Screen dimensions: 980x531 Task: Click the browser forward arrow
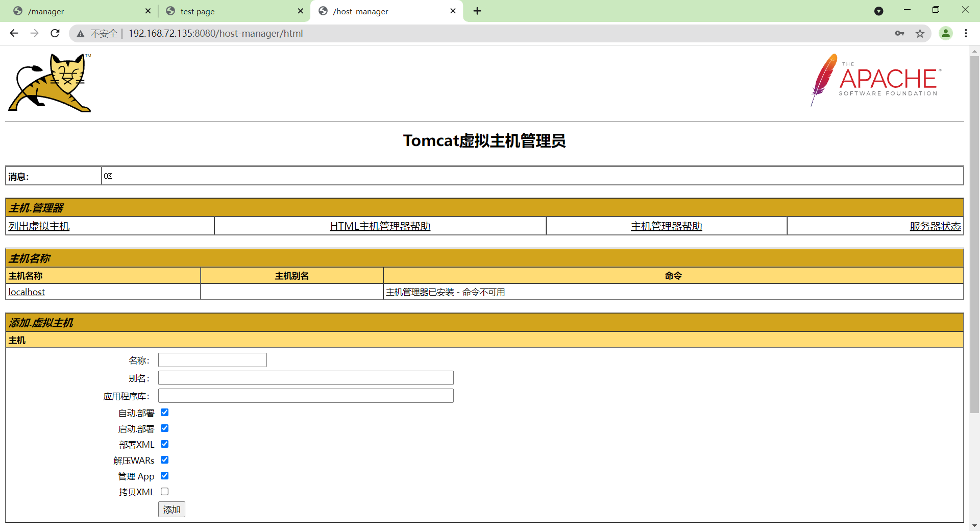coord(34,33)
